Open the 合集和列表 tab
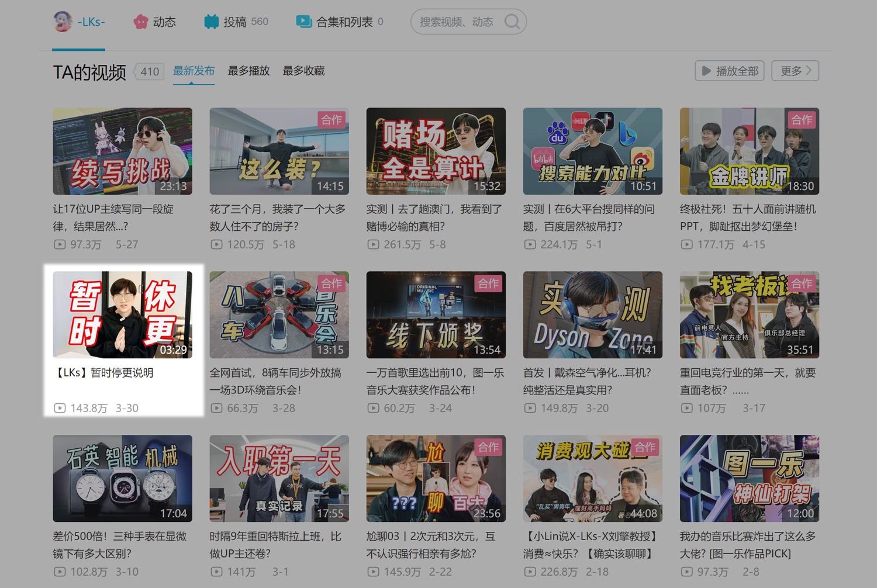 (344, 22)
